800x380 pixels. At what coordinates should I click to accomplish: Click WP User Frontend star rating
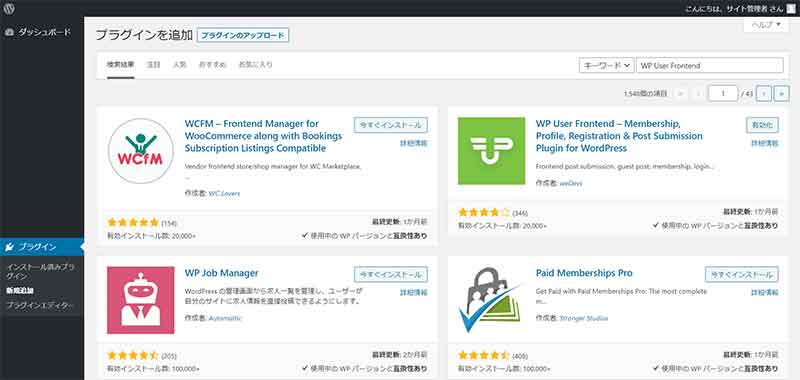pyautogui.click(x=484, y=212)
